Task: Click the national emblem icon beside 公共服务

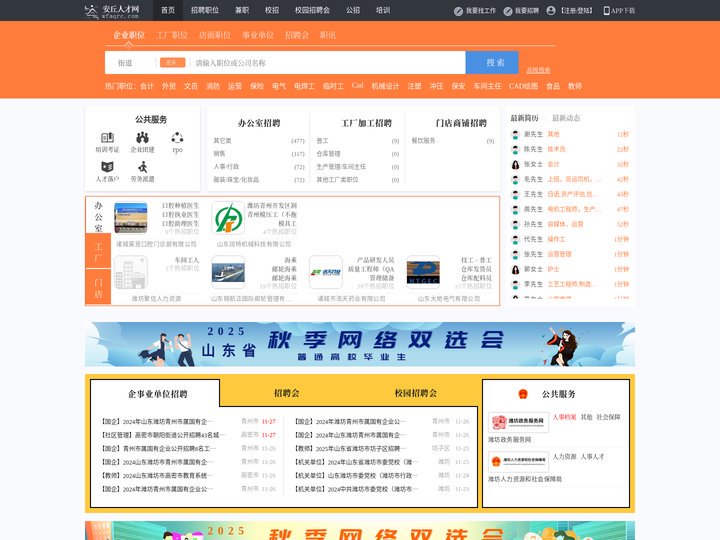Action: click(x=523, y=394)
